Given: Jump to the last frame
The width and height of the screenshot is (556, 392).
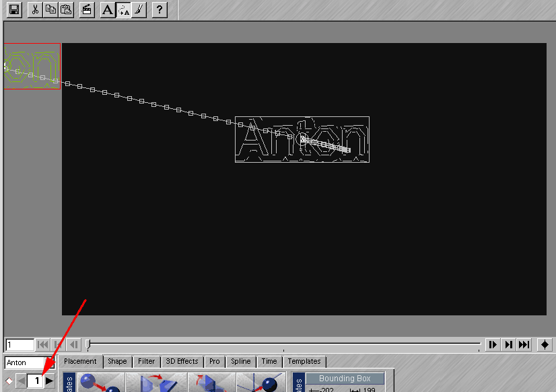Looking at the screenshot, I should (524, 344).
